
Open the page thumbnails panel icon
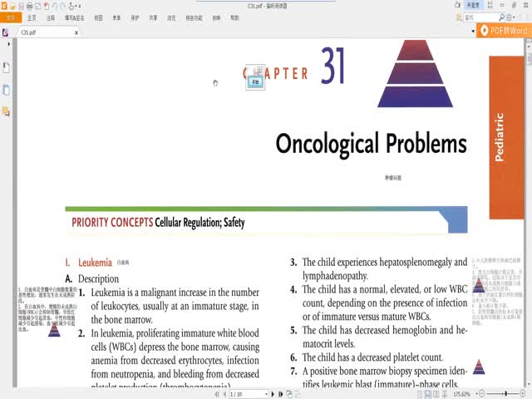(x=7, y=90)
